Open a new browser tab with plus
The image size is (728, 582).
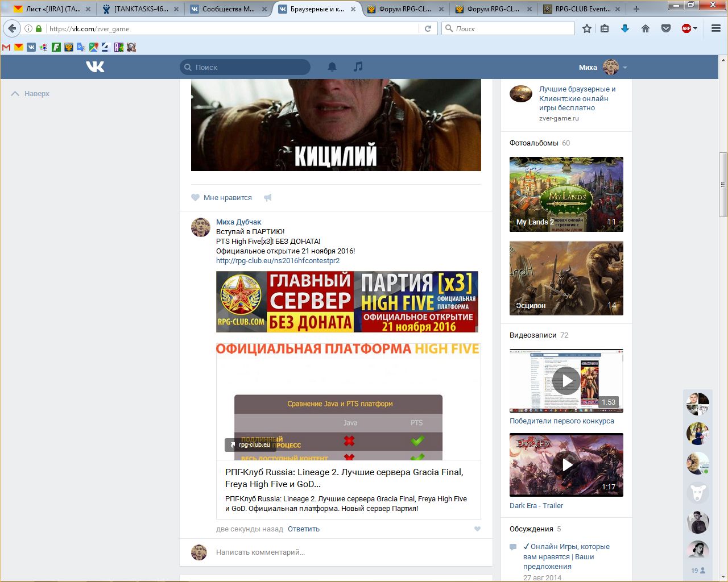coord(636,9)
